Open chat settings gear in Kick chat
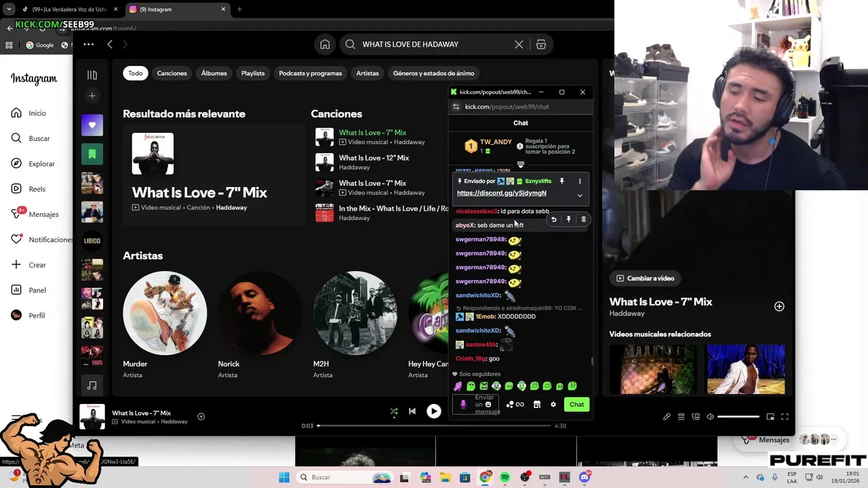This screenshot has width=868, height=488. click(x=553, y=405)
